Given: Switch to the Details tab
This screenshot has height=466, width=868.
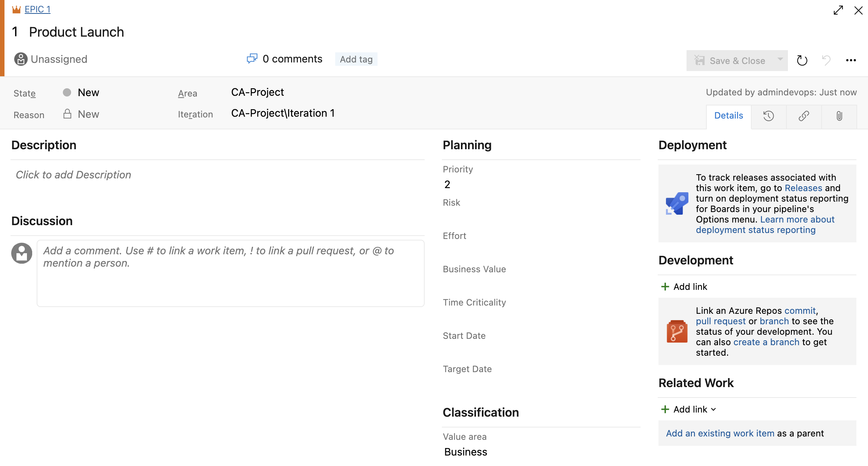Looking at the screenshot, I should (728, 116).
